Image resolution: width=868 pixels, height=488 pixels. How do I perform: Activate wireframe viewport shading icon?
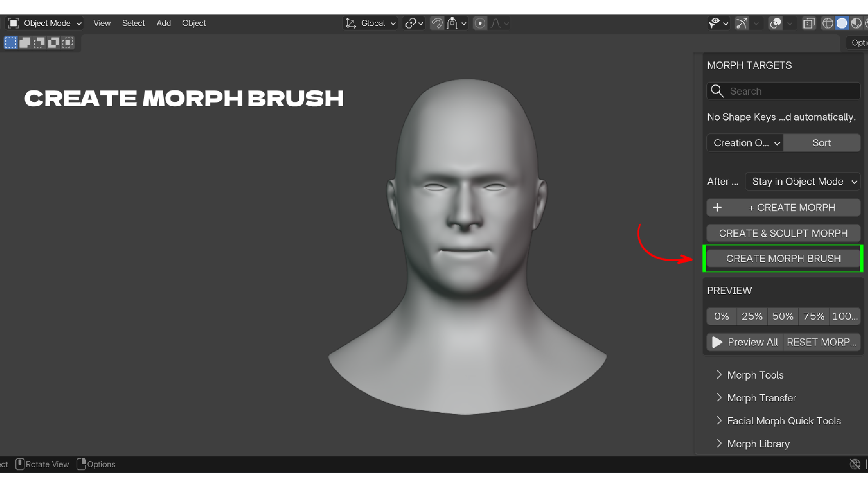tap(827, 23)
